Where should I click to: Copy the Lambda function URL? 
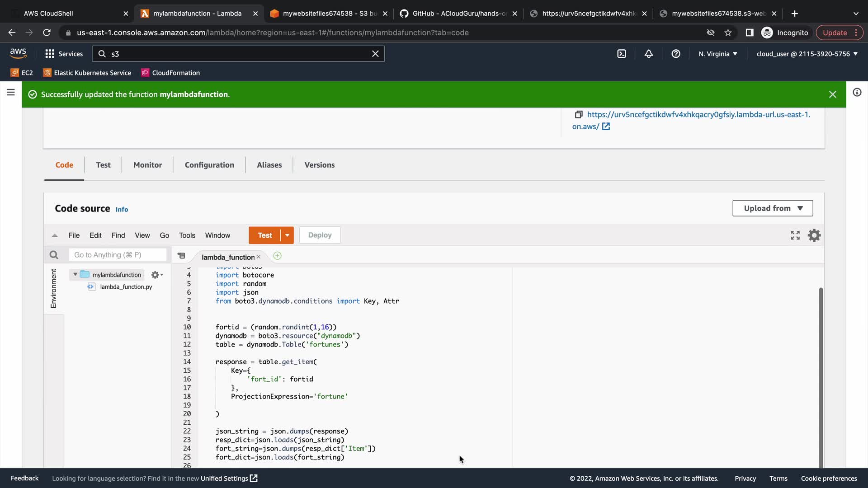[x=578, y=115]
